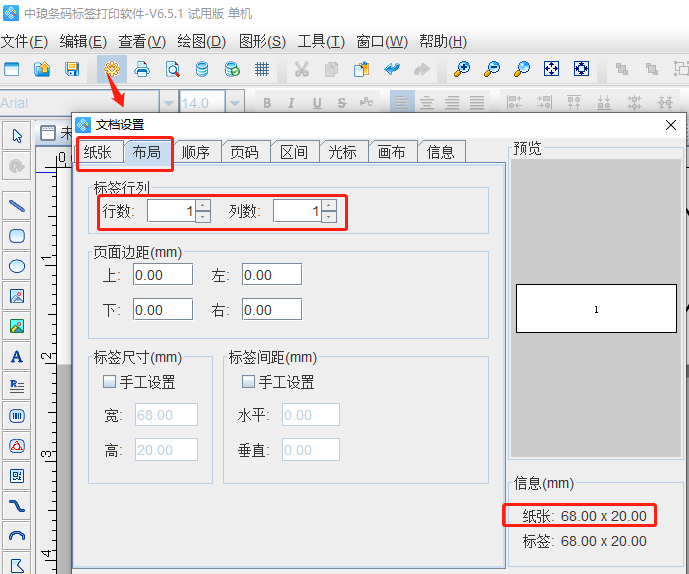Click the database with green check icon
689x574 pixels.
232,69
